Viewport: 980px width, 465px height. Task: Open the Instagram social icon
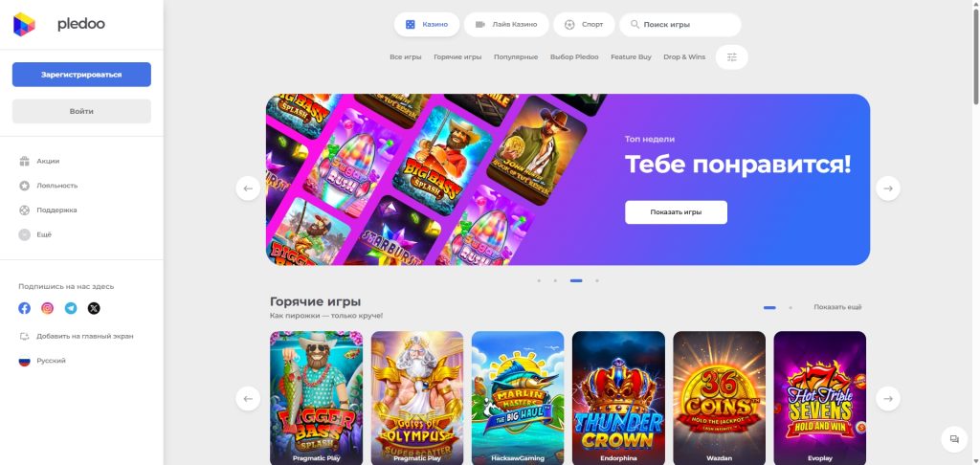(48, 308)
